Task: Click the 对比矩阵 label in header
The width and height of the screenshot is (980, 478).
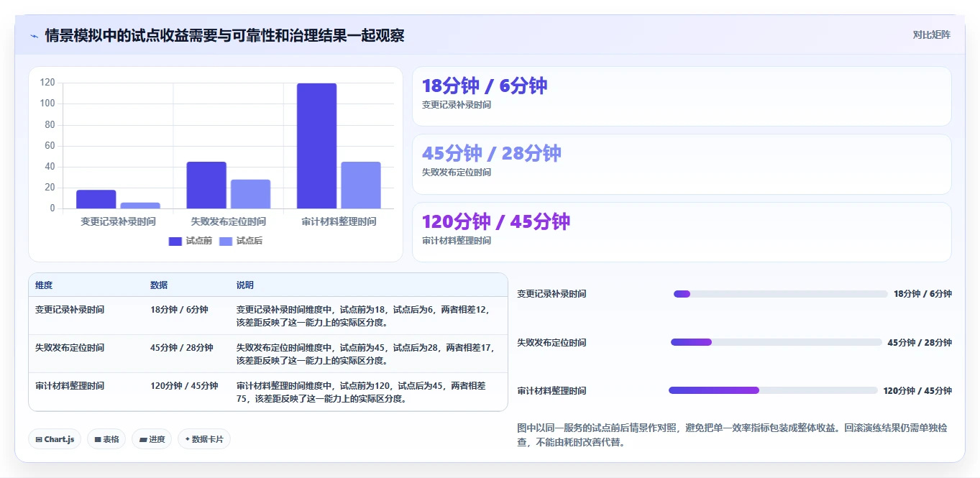Action: tap(931, 35)
